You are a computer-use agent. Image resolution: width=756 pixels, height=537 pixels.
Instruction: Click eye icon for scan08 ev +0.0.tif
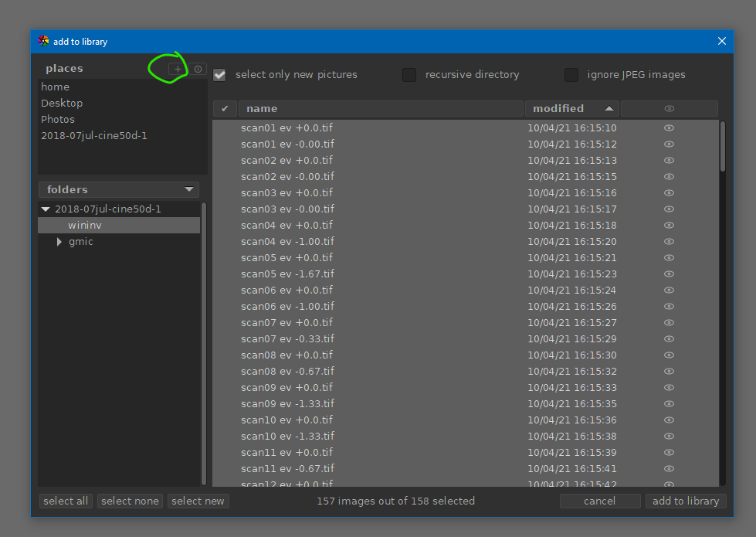(669, 355)
